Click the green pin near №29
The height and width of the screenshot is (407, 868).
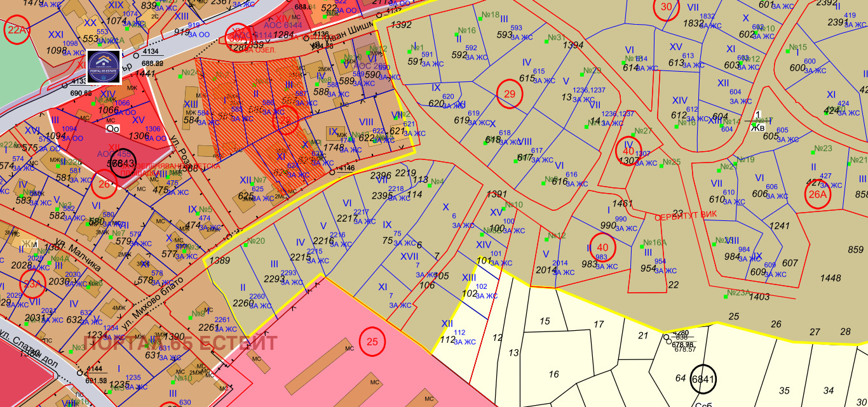tap(582, 75)
